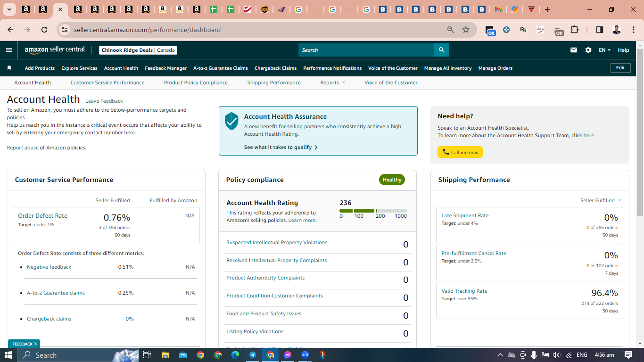Switch to Customer Service Performance tab
This screenshot has height=362, width=644.
107,82
